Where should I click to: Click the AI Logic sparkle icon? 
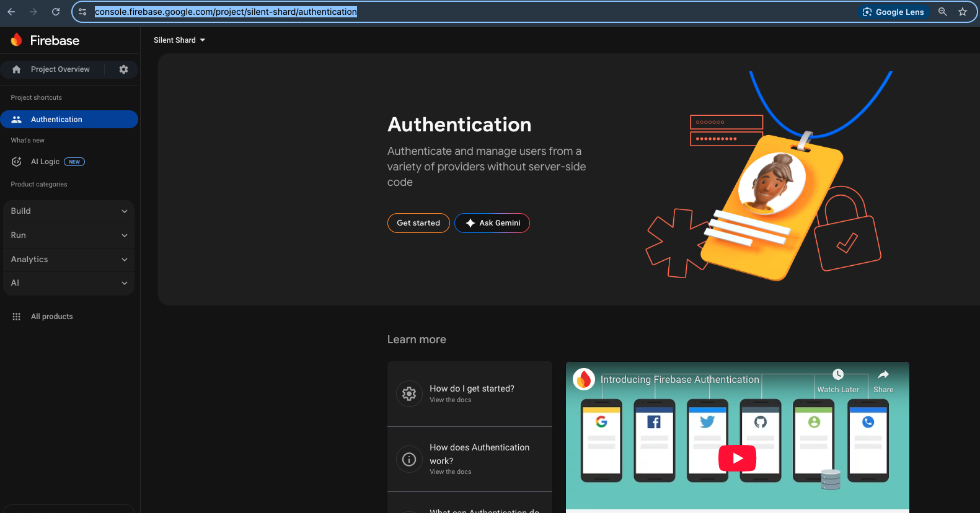[17, 162]
